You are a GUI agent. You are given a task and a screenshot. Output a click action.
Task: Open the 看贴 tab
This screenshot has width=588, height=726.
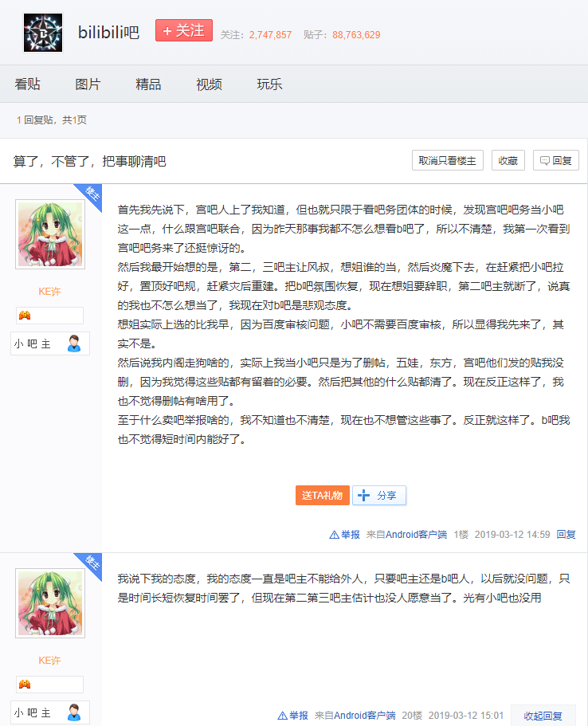pos(28,84)
